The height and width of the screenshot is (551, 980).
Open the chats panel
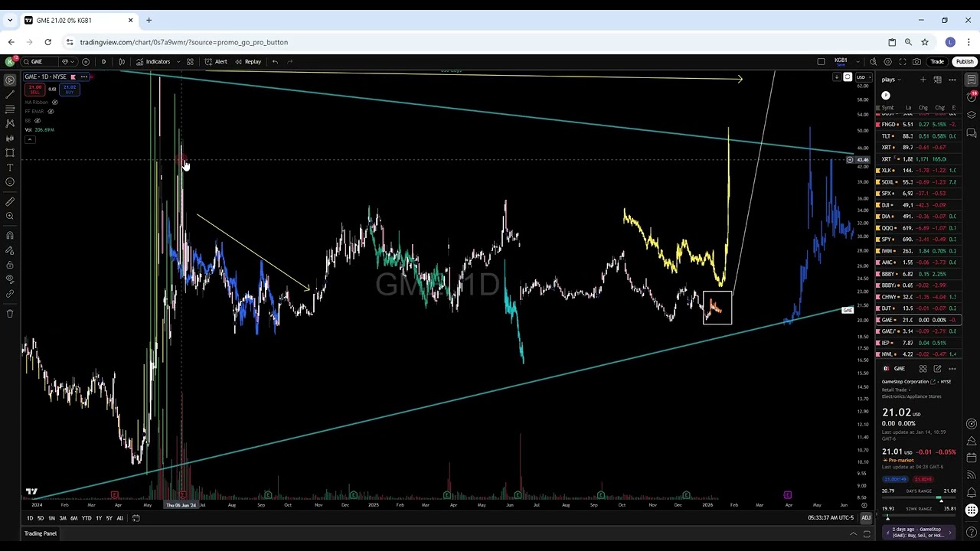click(x=972, y=132)
